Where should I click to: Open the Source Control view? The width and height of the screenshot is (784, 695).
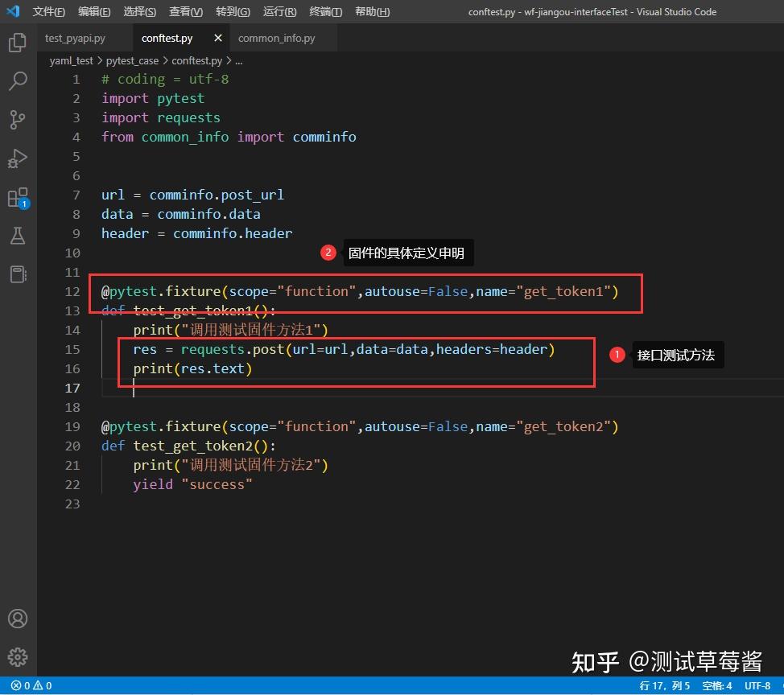18,119
